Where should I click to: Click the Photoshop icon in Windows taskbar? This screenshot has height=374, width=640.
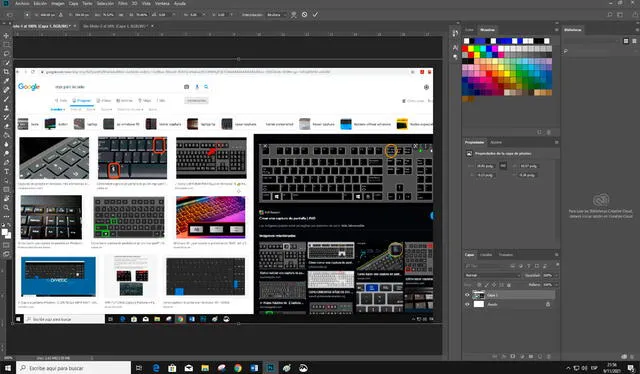[270, 368]
